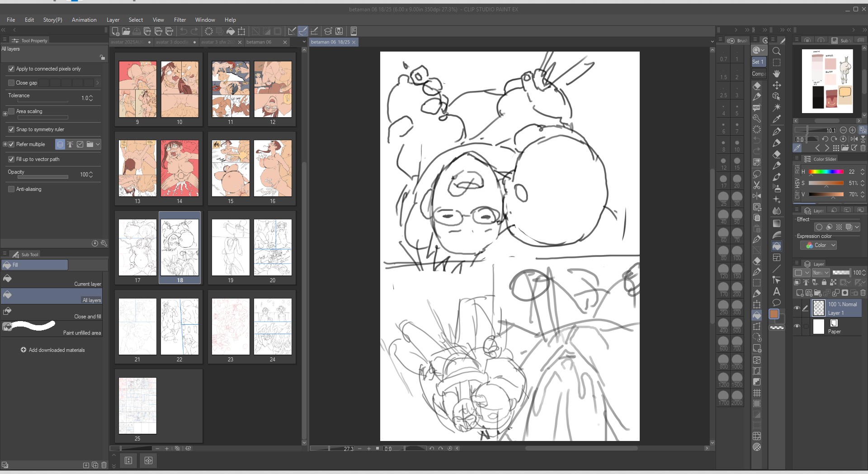Enable the Close gap checkbox
This screenshot has height=474, width=868.
pyautogui.click(x=11, y=83)
